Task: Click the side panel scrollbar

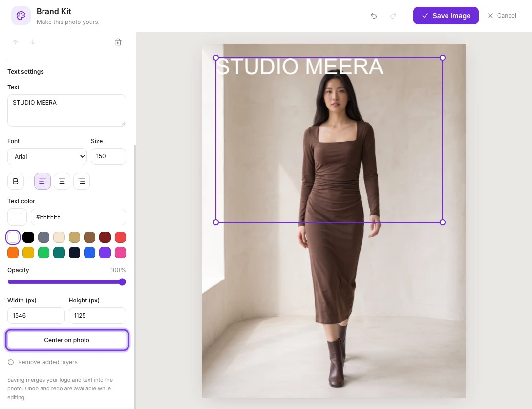Action: pos(135,277)
